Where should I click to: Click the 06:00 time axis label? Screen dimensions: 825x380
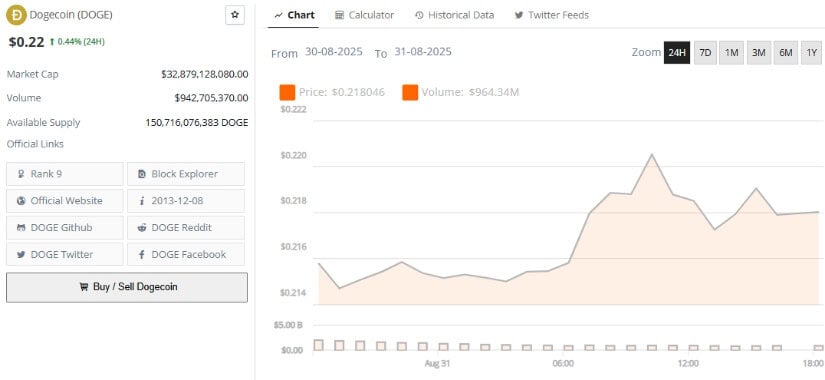(x=563, y=364)
